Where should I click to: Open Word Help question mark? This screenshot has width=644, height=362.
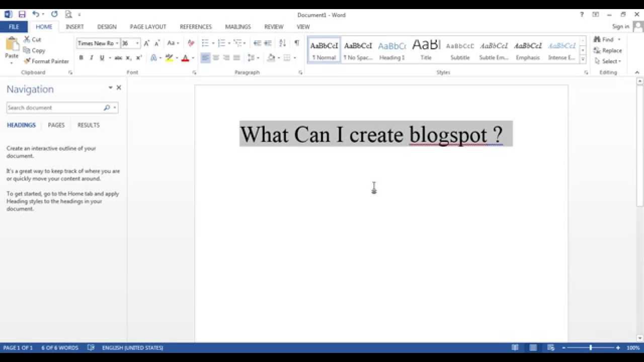[x=582, y=15]
